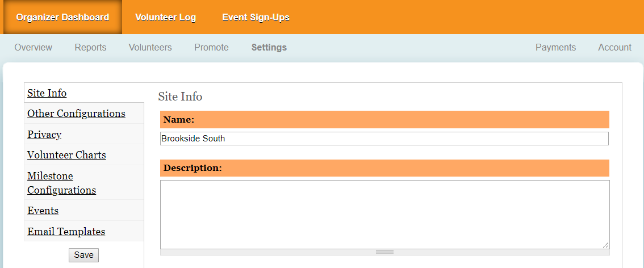644x268 pixels.
Task: Open the Promote page
Action: (x=211, y=48)
